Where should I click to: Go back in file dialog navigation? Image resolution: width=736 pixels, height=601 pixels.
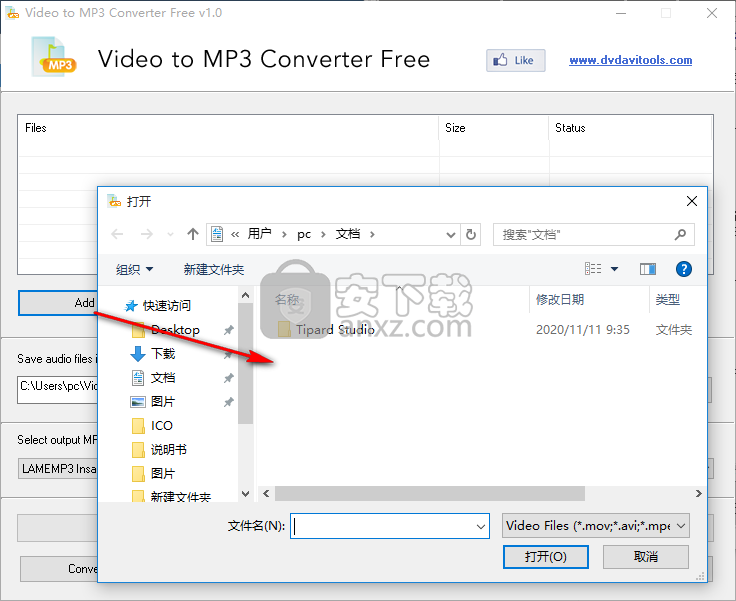pos(117,234)
